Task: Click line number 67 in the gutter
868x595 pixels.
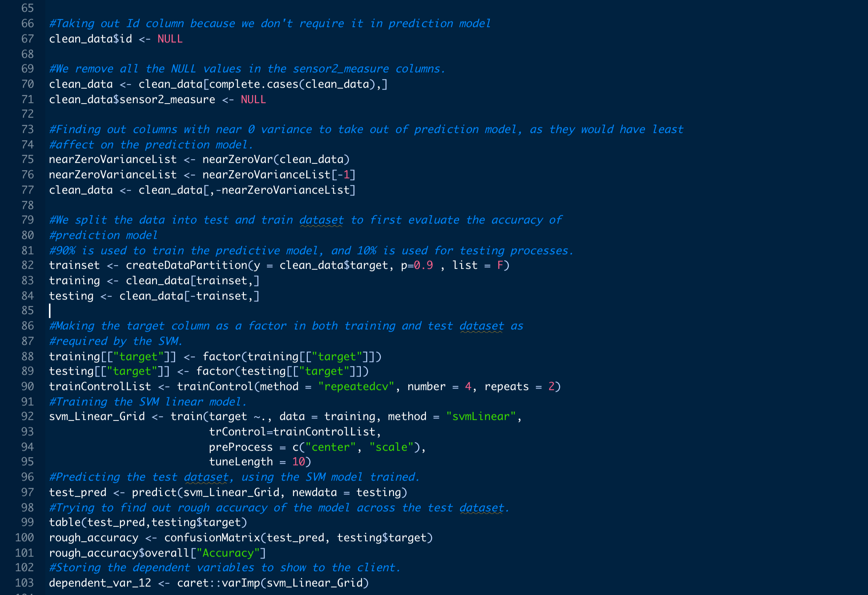Action: [x=28, y=39]
